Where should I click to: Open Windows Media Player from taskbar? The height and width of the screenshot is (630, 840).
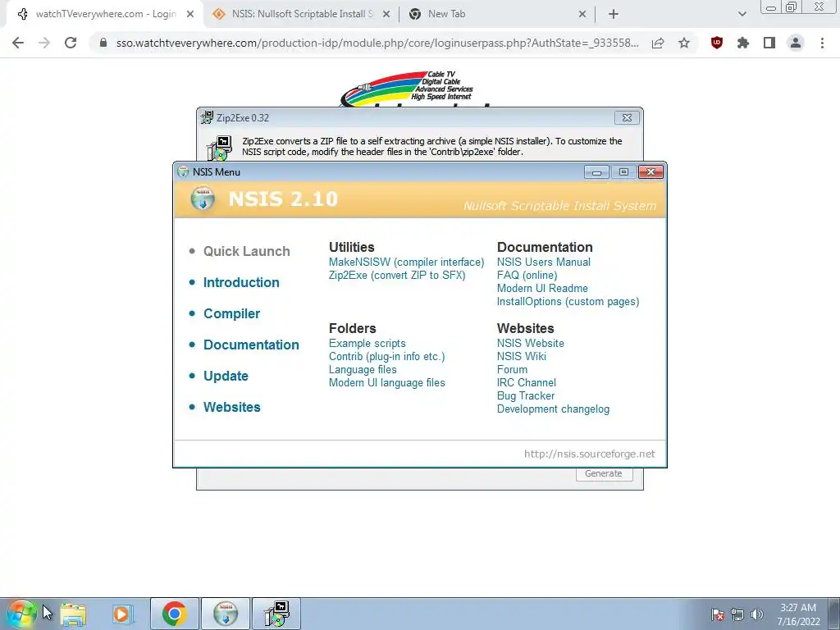point(121,614)
